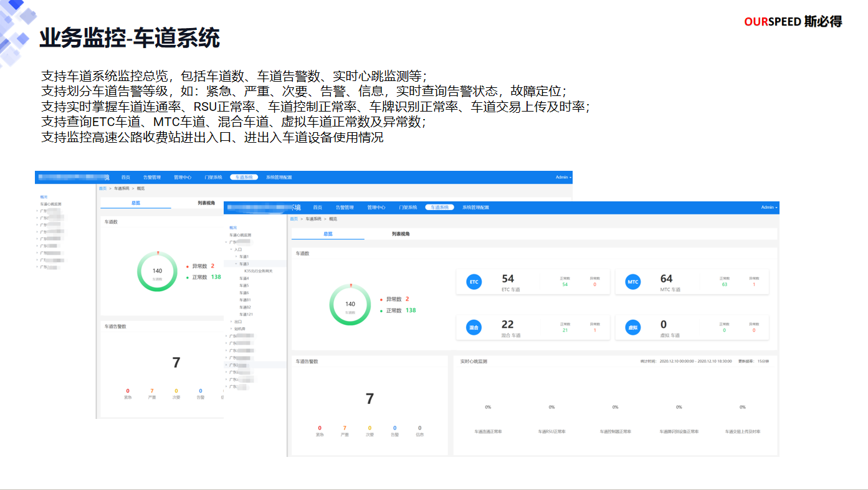This screenshot has width=868, height=490.
Task: Select 车道121 in the sidebar tree
Action: 246,314
